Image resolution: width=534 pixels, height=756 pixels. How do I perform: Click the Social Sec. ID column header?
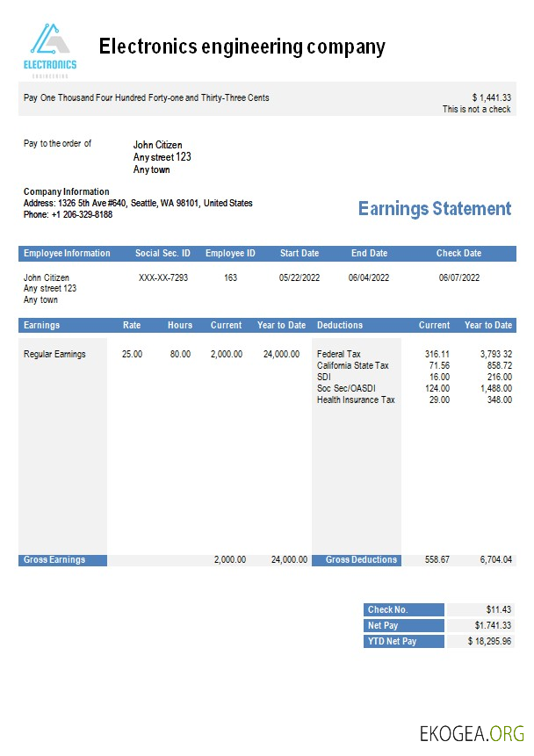tap(162, 254)
